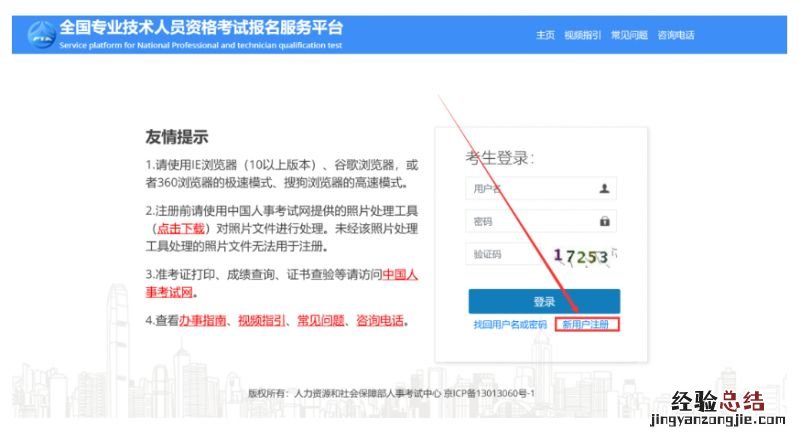
Task: Click the user icon in the username field
Action: click(604, 188)
